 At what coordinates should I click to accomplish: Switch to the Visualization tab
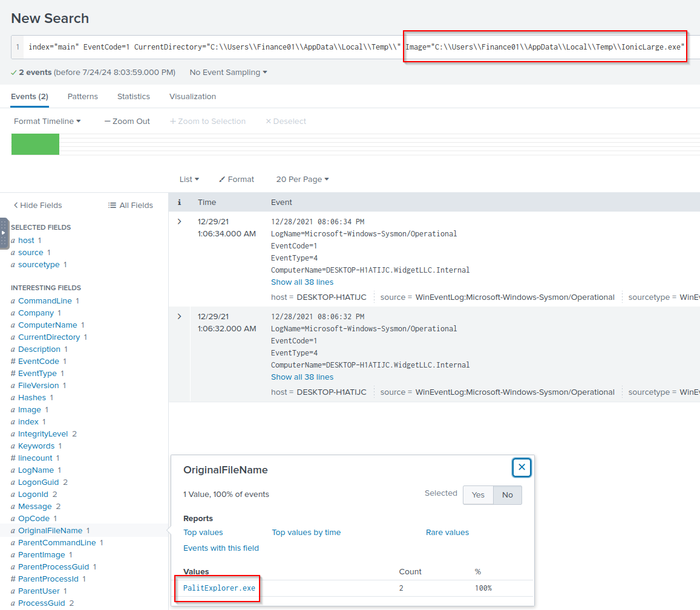pyautogui.click(x=192, y=96)
